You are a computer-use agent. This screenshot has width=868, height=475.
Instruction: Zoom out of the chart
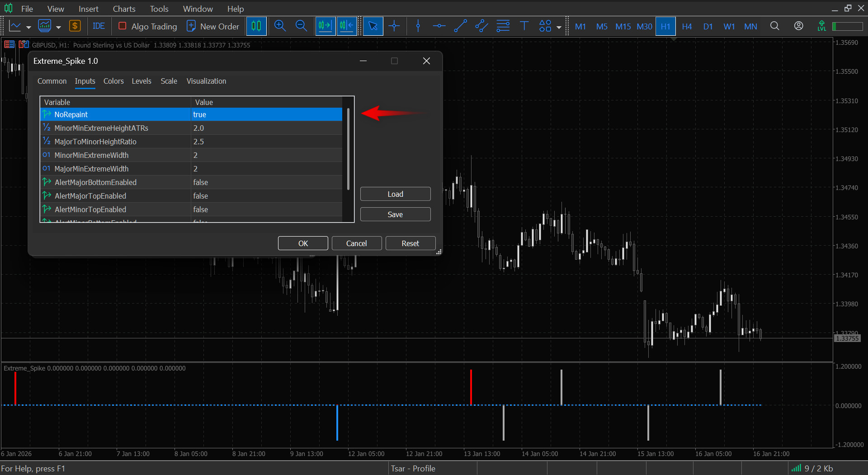pos(301,26)
